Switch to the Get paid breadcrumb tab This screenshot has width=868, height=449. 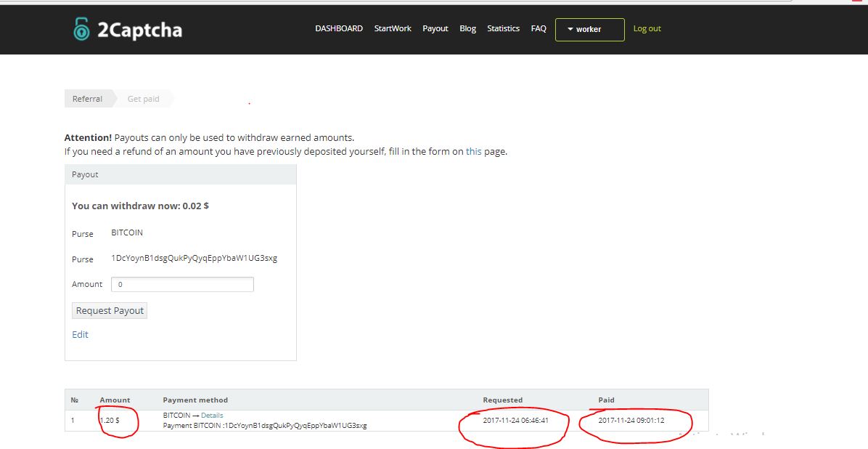coord(143,99)
